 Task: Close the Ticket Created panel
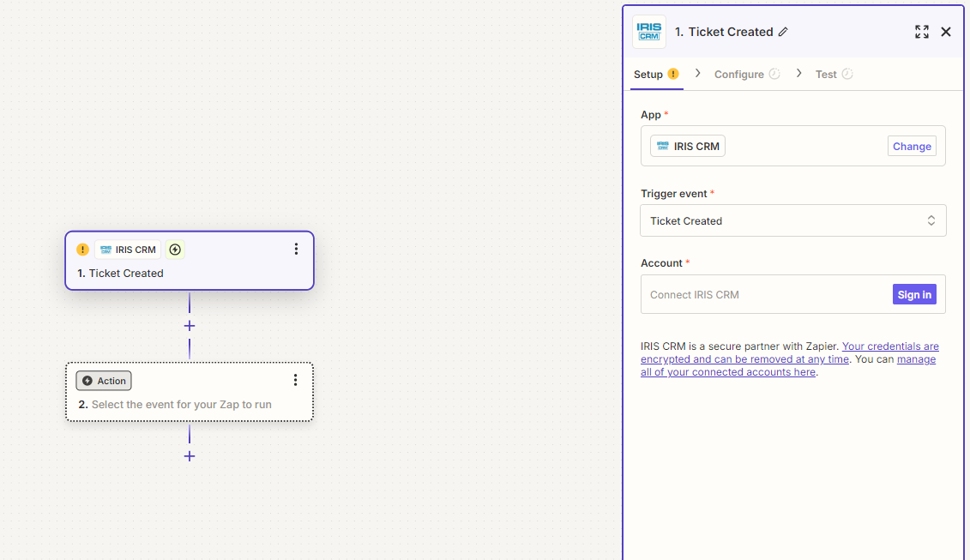coord(946,33)
